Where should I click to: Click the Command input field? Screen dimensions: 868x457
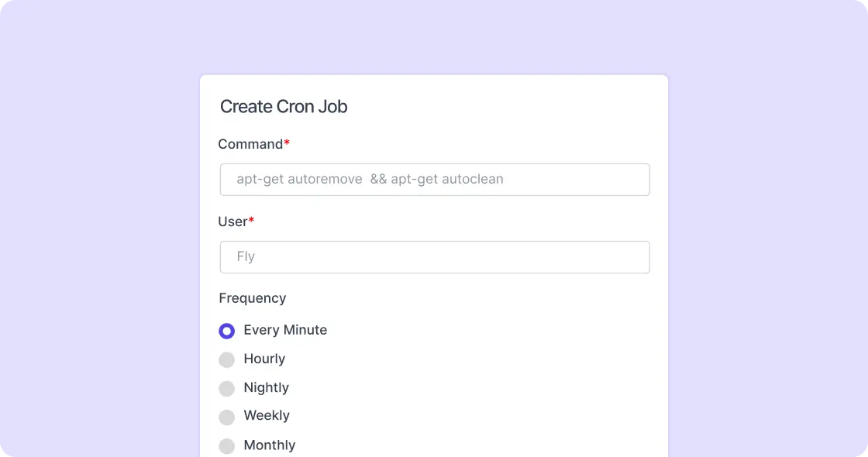(x=434, y=179)
